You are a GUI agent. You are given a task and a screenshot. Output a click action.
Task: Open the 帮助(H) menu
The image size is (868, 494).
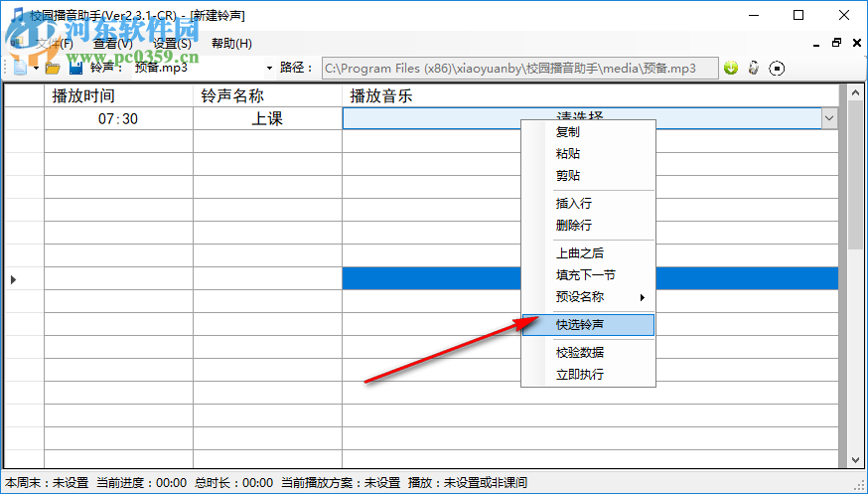232,43
